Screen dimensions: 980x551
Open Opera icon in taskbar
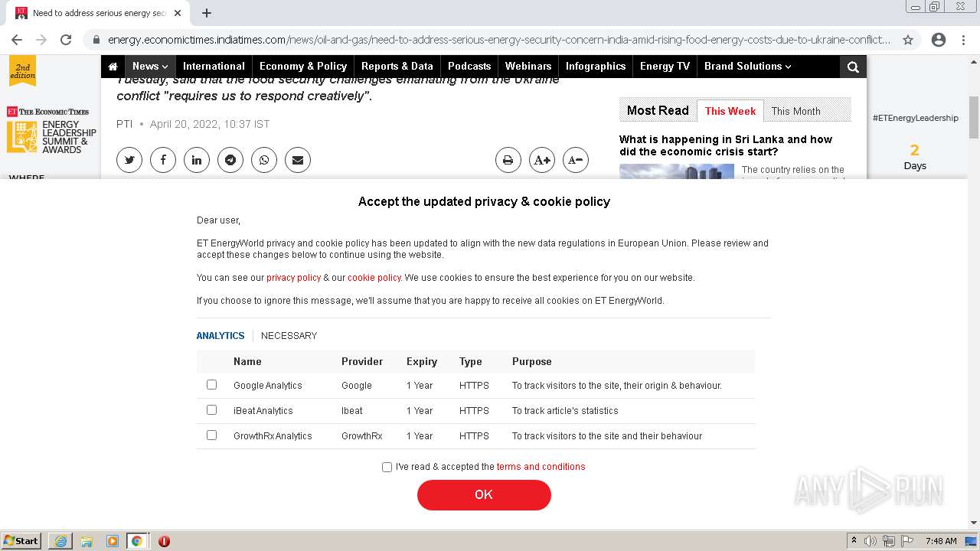pyautogui.click(x=164, y=541)
